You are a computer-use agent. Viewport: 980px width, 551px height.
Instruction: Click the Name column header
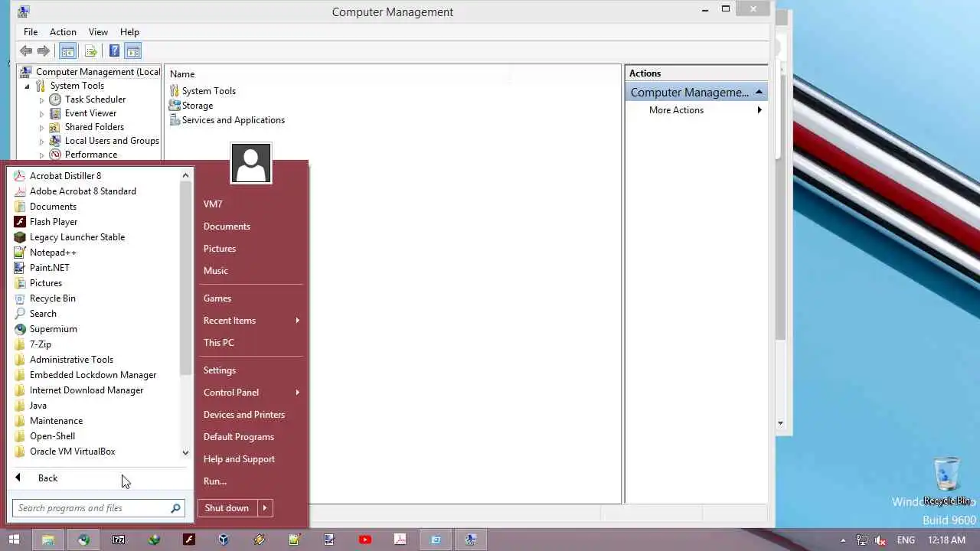coord(182,73)
